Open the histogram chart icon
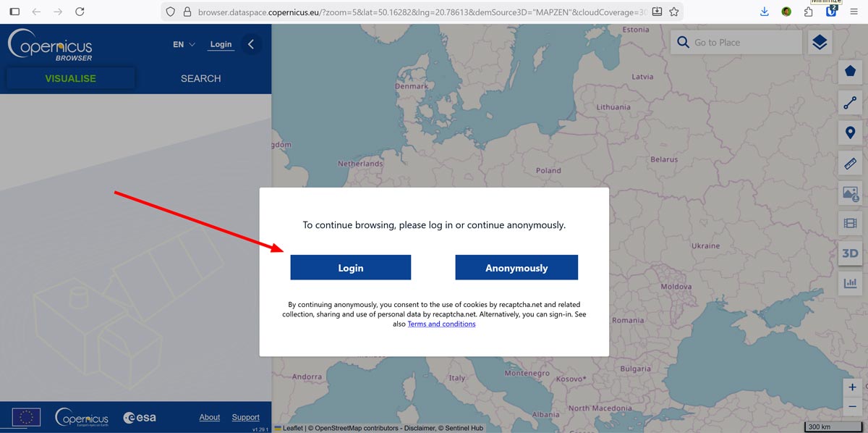The width and height of the screenshot is (868, 433). pyautogui.click(x=850, y=283)
